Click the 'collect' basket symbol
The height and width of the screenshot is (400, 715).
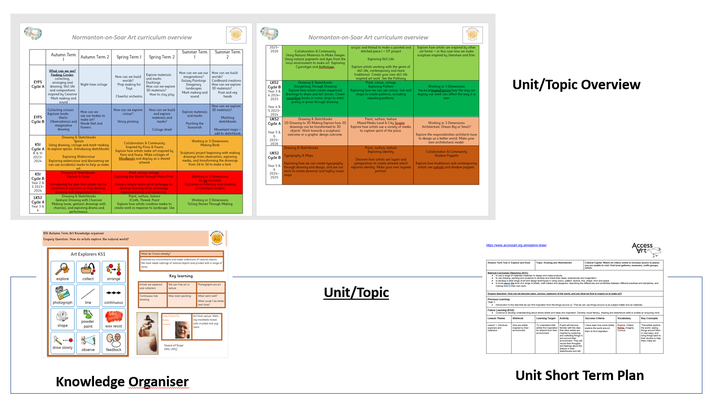pyautogui.click(x=88, y=271)
